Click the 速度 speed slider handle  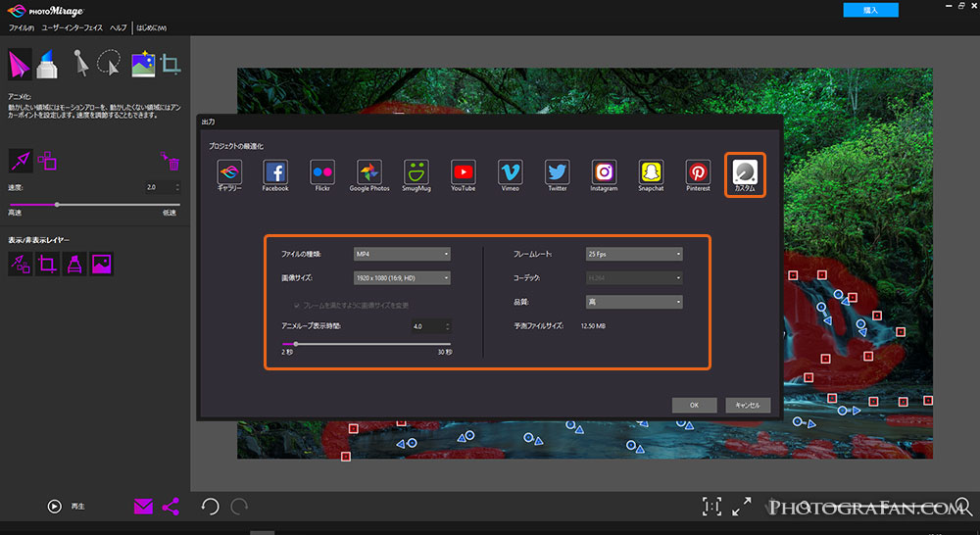57,205
